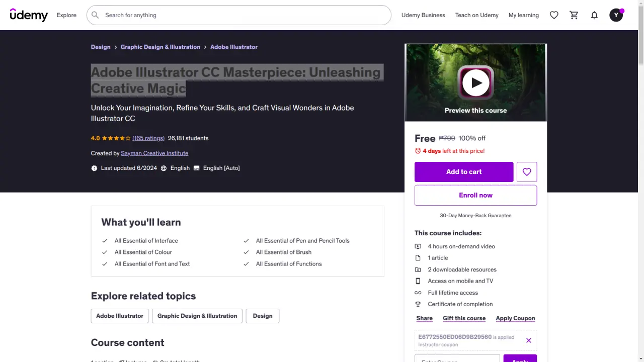Select the Design topic chip
Screen dimensions: 644x362
pyautogui.click(x=263, y=316)
